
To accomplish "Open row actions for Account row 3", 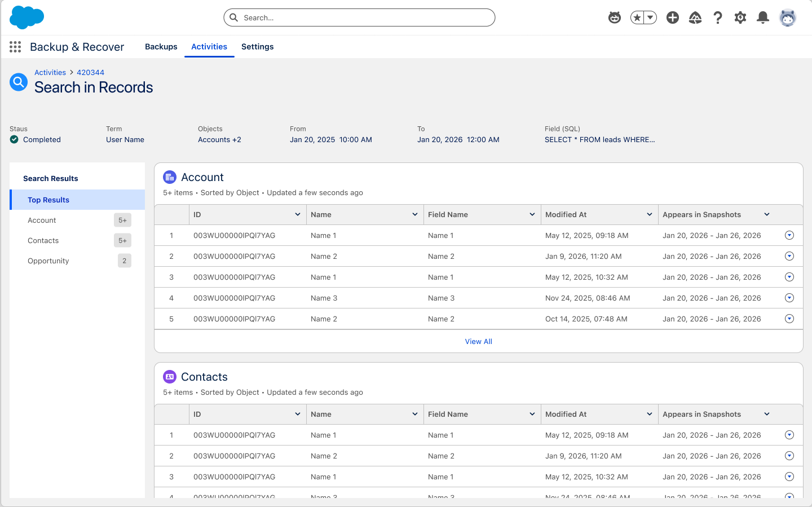I will [x=789, y=277].
